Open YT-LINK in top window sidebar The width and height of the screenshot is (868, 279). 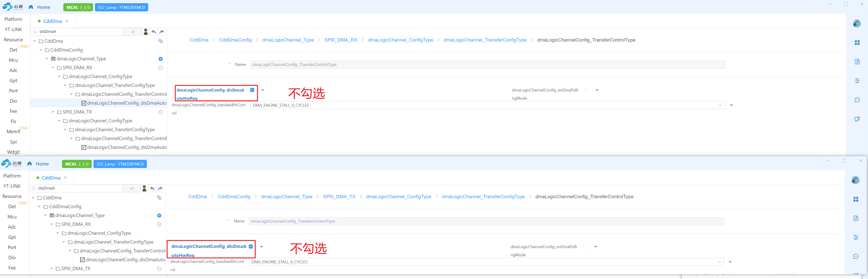coord(13,29)
